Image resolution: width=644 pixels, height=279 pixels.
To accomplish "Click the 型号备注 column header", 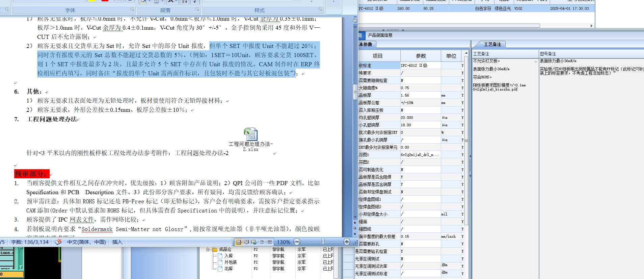I will (x=591, y=54).
